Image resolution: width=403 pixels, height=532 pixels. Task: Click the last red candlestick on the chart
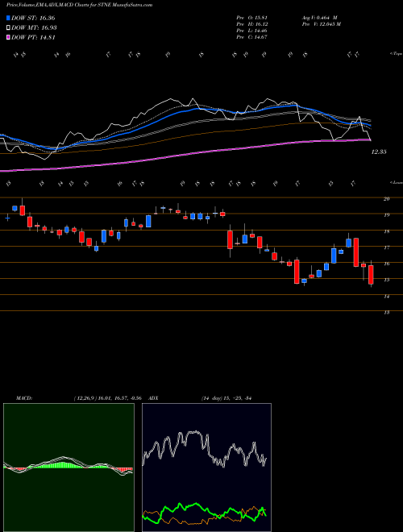click(x=371, y=274)
